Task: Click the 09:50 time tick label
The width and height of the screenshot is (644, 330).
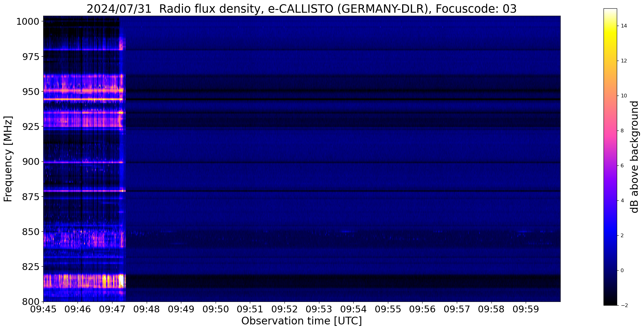Action: [x=216, y=309]
